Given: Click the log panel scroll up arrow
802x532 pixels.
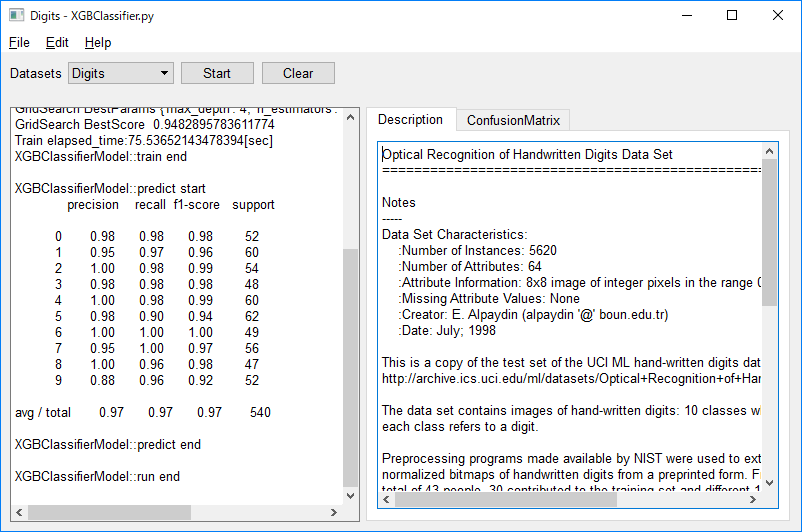Looking at the screenshot, I should click(x=350, y=117).
